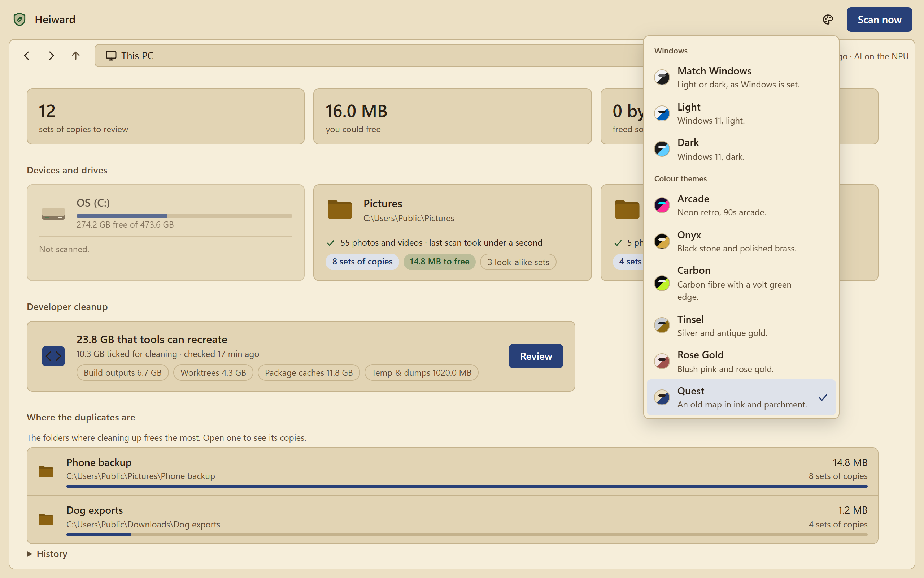The image size is (924, 578).
Task: Click the 12 sets of copies card
Action: [165, 116]
